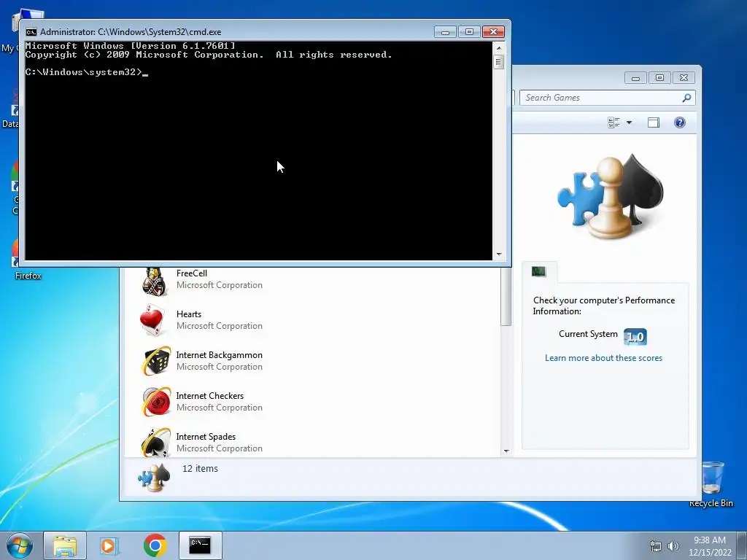Click the Games list vertical scrollbar thumb

(x=506, y=297)
